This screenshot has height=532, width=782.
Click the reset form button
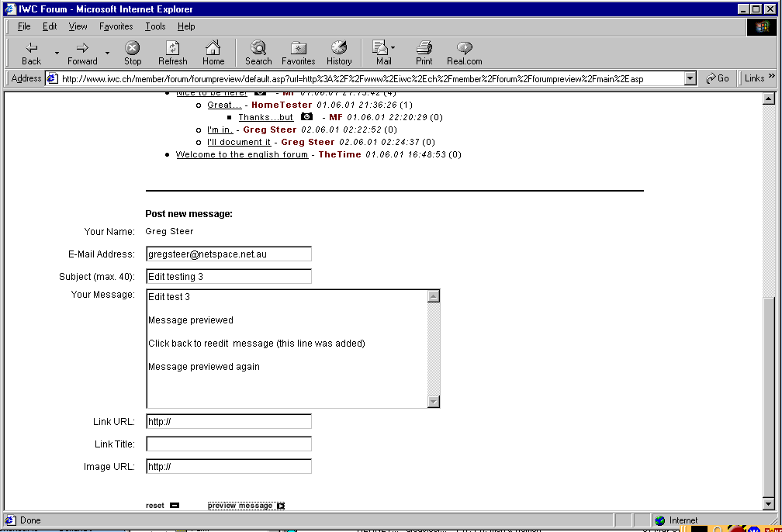162,505
